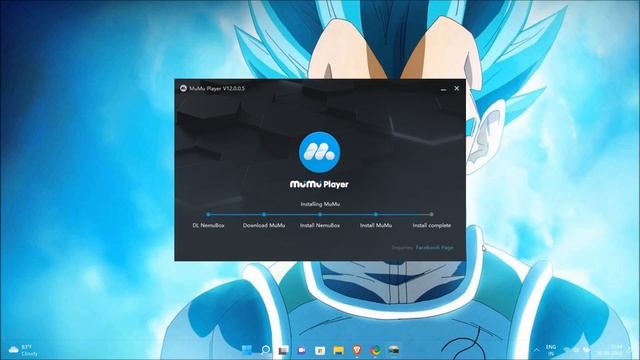Click the MuMu Player logo in the installer
Screen dimensions: 640x360
pyautogui.click(x=320, y=152)
